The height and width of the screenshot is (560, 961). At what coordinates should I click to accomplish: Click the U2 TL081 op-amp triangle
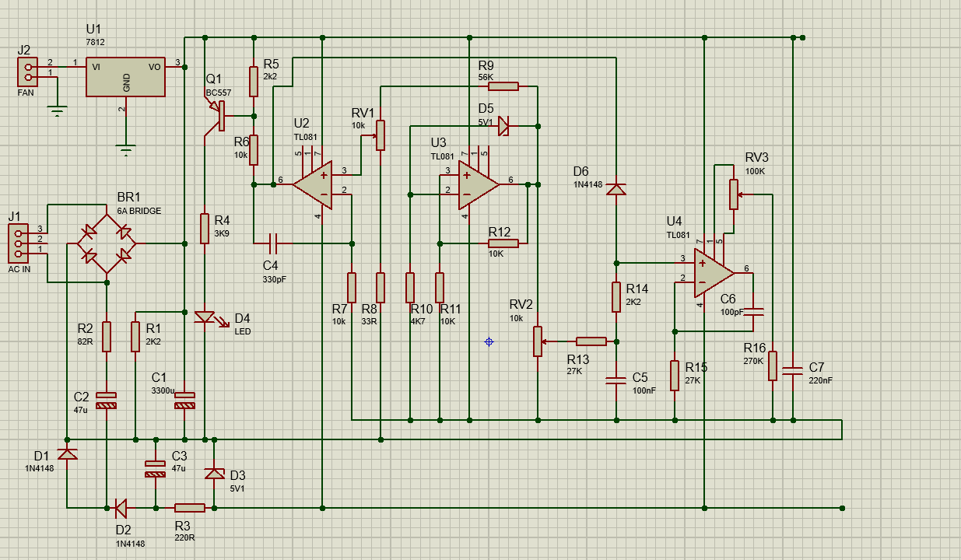(316, 184)
